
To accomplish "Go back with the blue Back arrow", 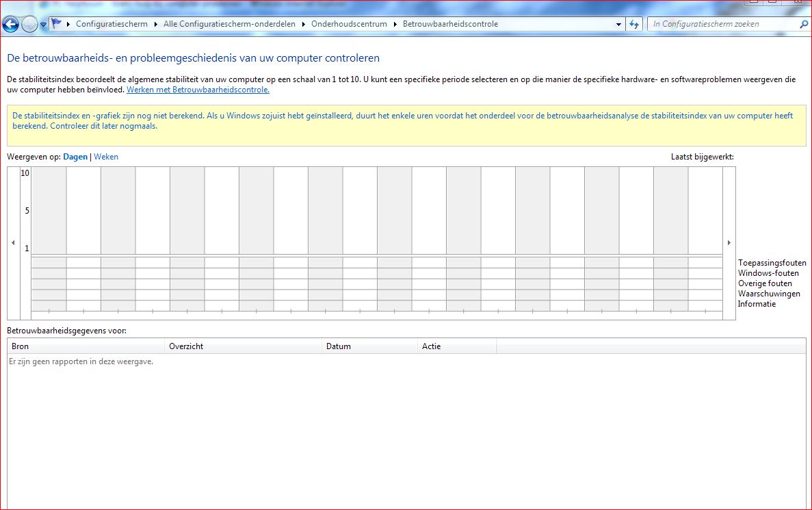I will [x=10, y=24].
